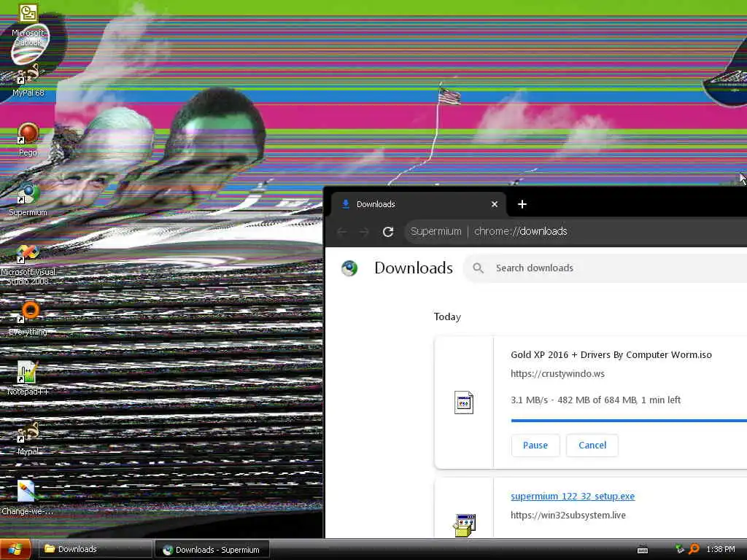Click the Today date heading
Screen dimensions: 747x560
pyautogui.click(x=447, y=317)
